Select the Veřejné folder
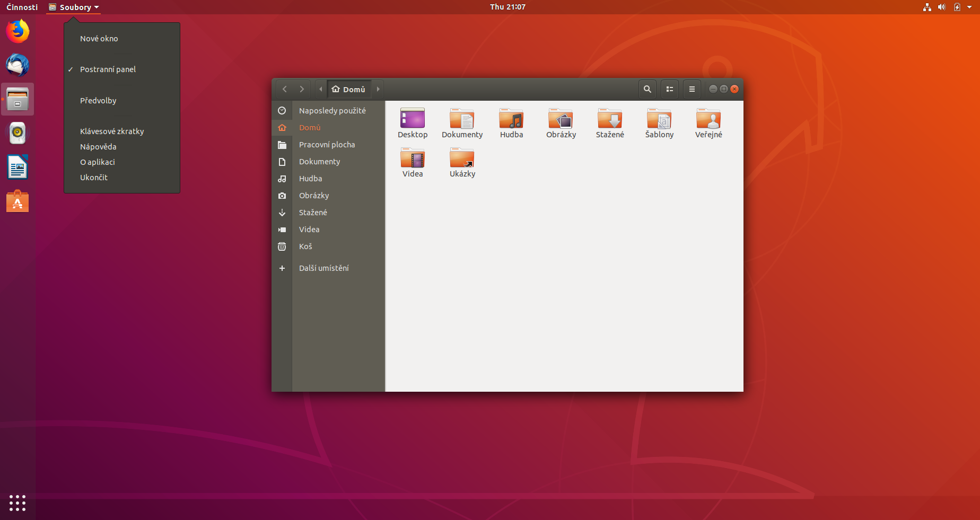980x520 pixels. (x=708, y=124)
